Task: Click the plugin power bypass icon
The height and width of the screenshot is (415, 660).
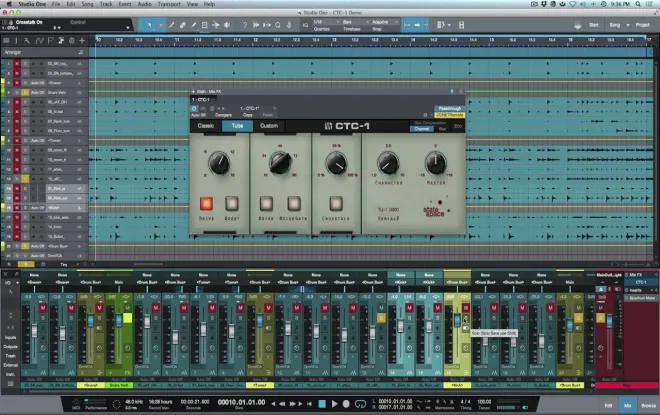Action: [194, 109]
